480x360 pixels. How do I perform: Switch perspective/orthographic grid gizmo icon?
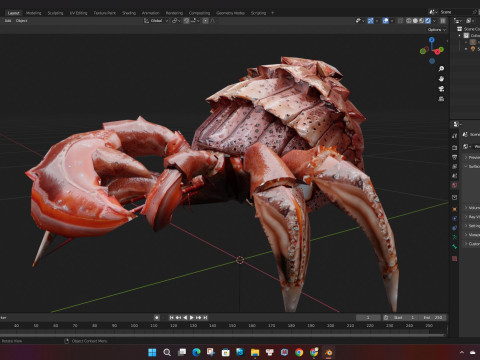441,99
